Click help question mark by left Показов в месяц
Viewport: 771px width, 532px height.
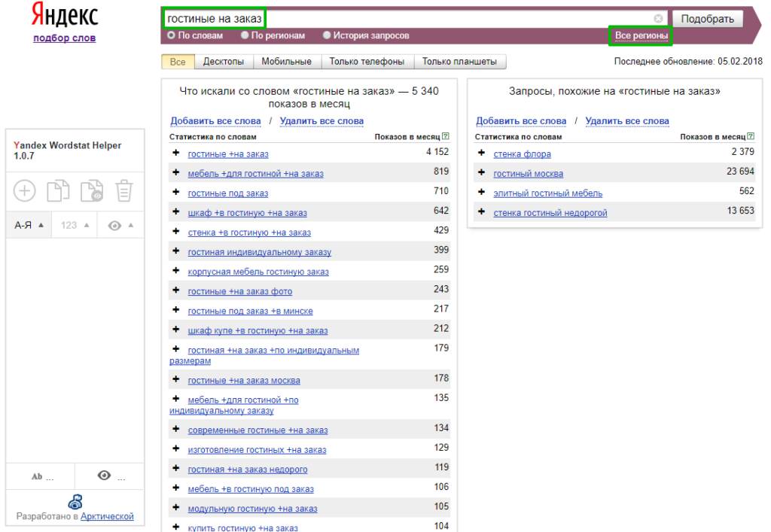pos(446,136)
